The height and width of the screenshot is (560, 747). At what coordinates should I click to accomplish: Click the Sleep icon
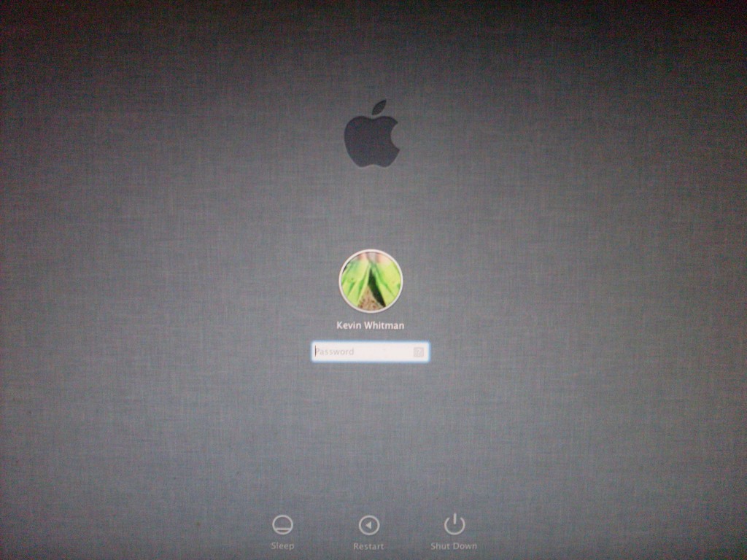click(x=282, y=525)
